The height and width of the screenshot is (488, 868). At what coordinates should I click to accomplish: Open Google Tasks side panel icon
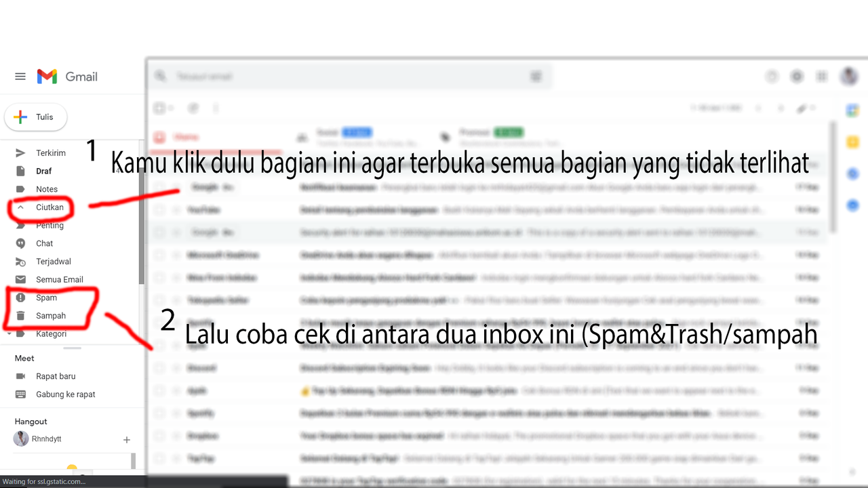852,174
